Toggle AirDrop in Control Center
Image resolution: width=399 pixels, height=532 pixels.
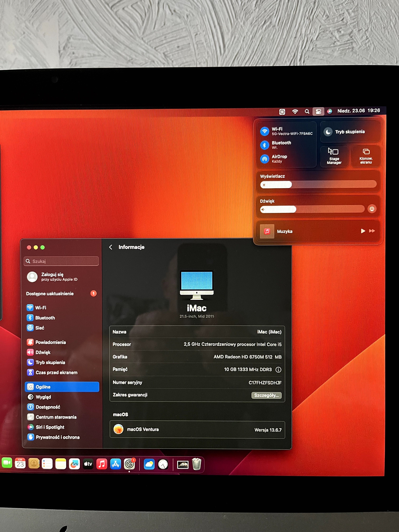click(265, 159)
